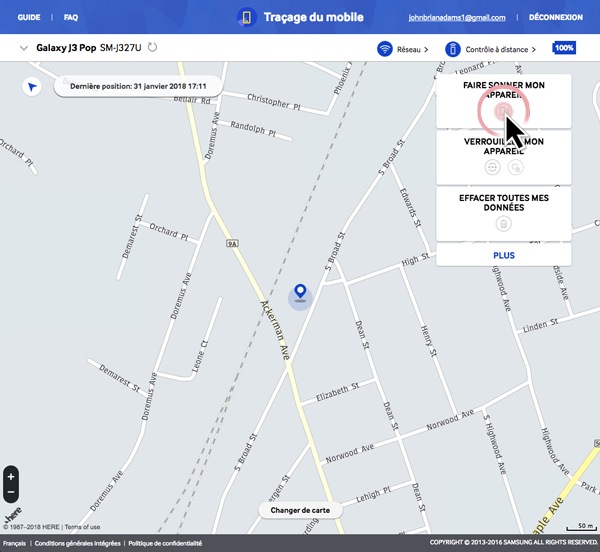Open account johnbrianadams1@gmail.com link
600x552 pixels.
[x=457, y=18]
